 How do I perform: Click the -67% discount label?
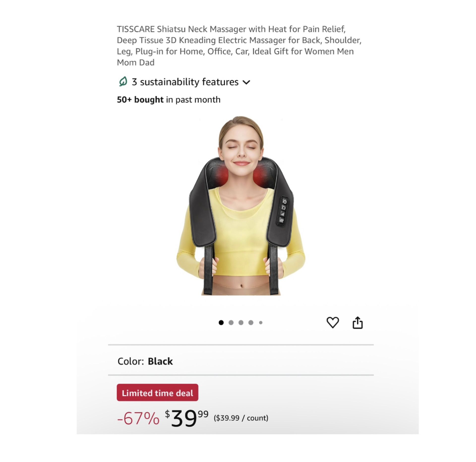click(x=138, y=418)
